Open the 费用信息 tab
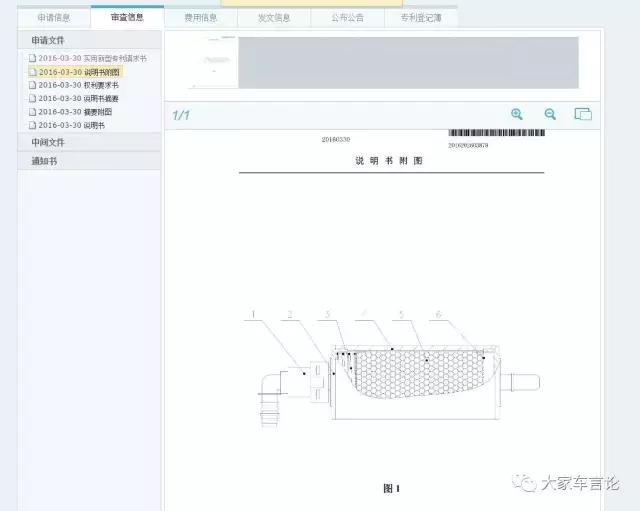Viewport: 640px width, 511px height. click(x=200, y=18)
